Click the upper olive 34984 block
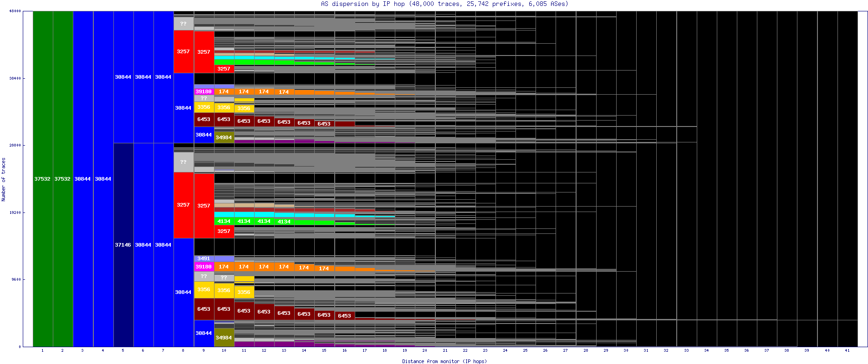This screenshot has height=364, width=868. (224, 137)
